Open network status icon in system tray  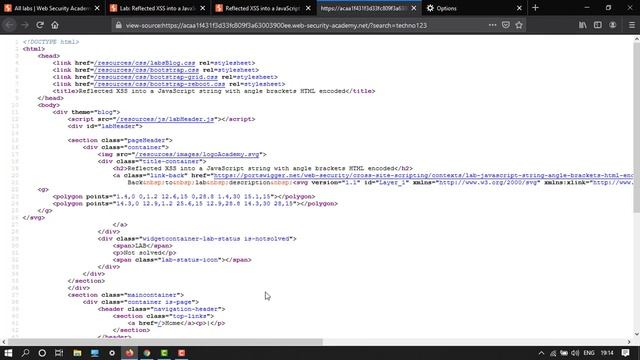(x=553, y=353)
